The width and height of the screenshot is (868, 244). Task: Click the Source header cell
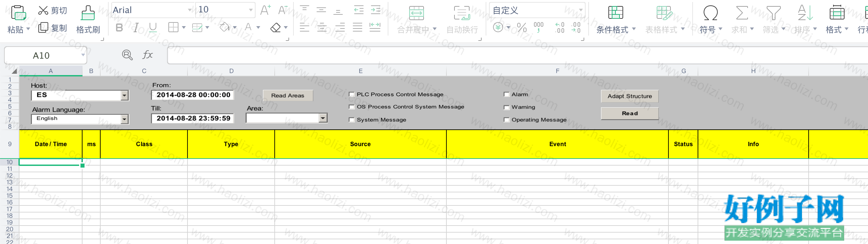(361, 144)
